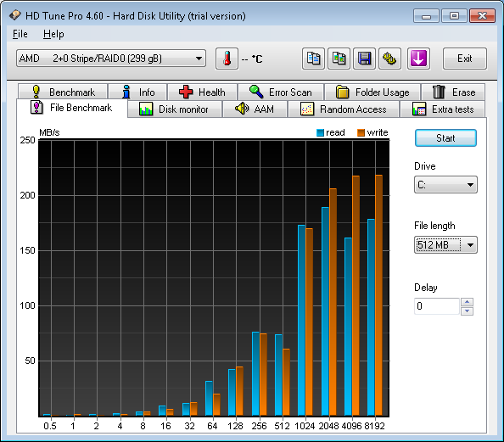504x442 pixels.
Task: Click the 4096 block size axis label
Action: [x=351, y=426]
